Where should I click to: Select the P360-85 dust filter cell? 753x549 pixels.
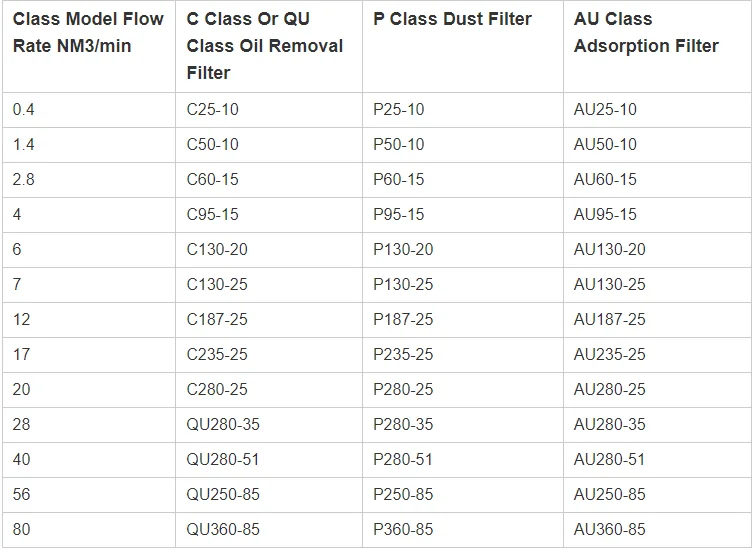tap(463, 530)
